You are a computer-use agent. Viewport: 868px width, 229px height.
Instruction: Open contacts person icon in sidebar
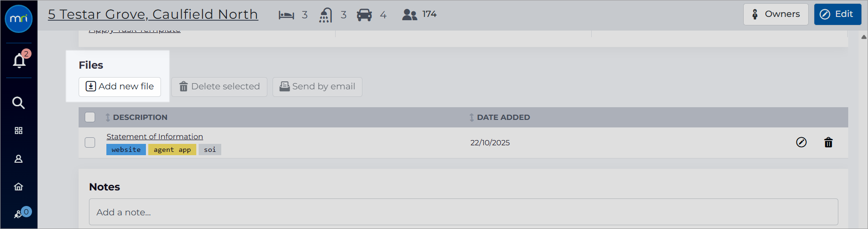pyautogui.click(x=18, y=159)
